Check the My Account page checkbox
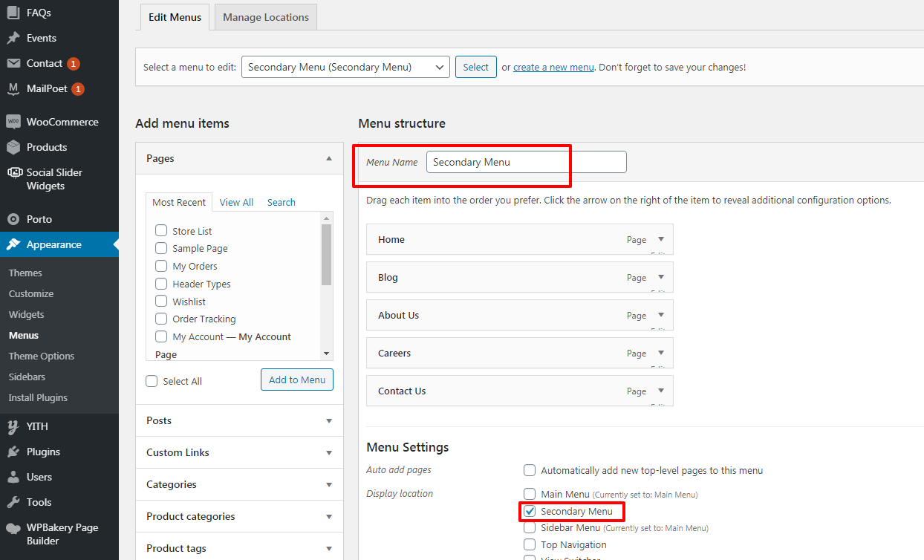 point(161,336)
